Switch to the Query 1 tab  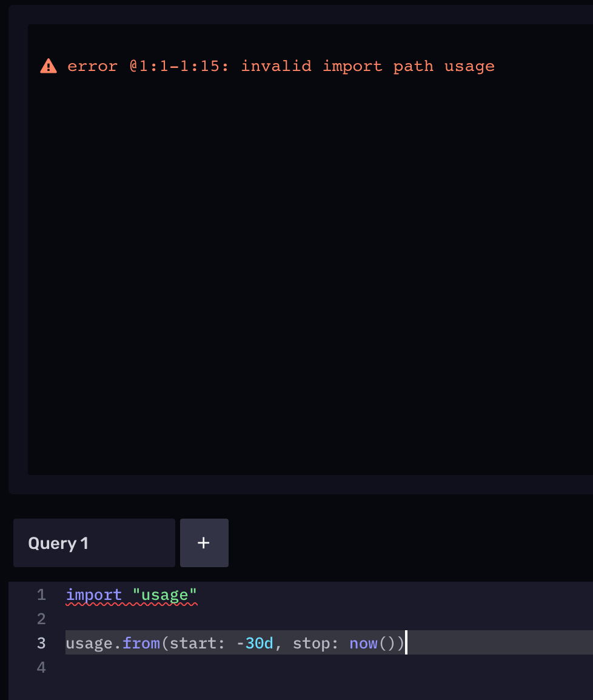pos(93,542)
